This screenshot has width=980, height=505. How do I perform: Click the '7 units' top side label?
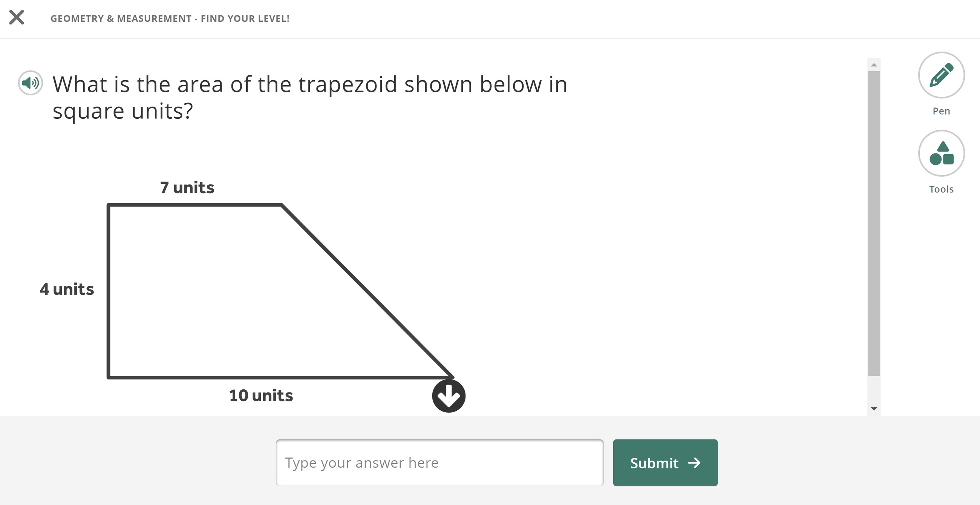187,187
